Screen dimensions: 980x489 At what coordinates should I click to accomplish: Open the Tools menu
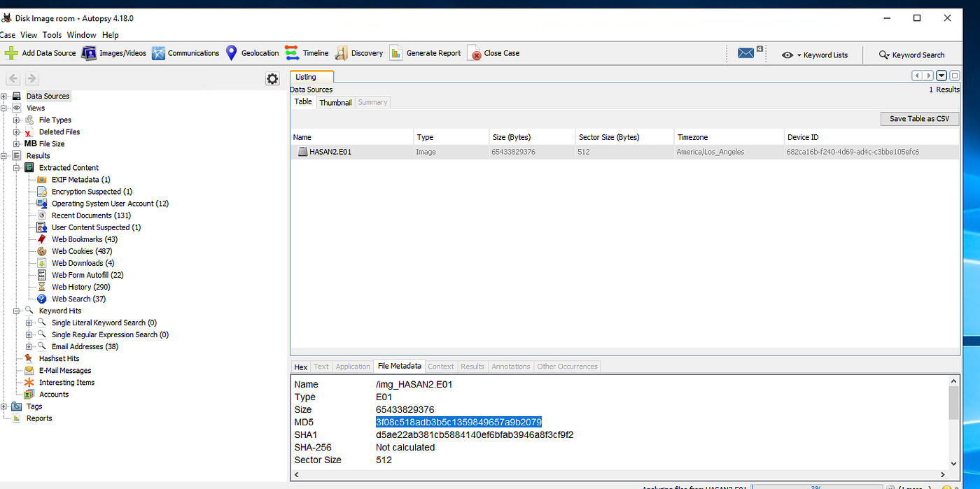pos(52,35)
